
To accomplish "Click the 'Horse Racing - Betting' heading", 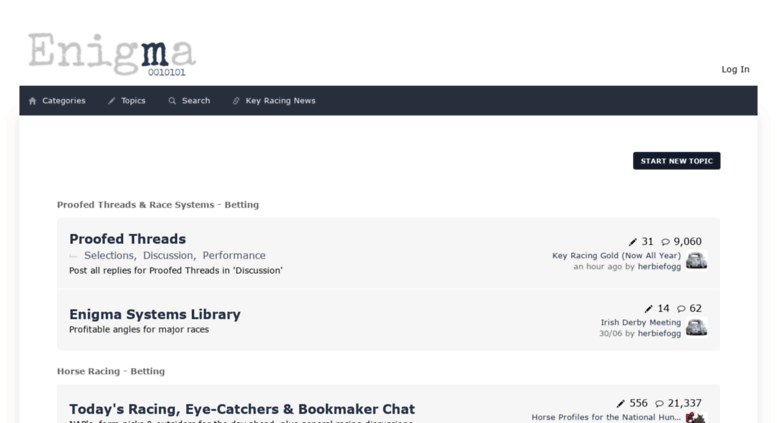I will coord(111,371).
